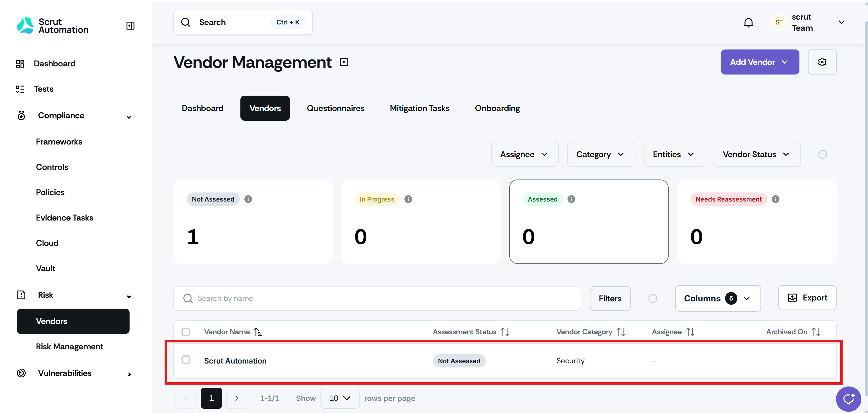Switch to the Questionnaires tab

click(x=335, y=108)
